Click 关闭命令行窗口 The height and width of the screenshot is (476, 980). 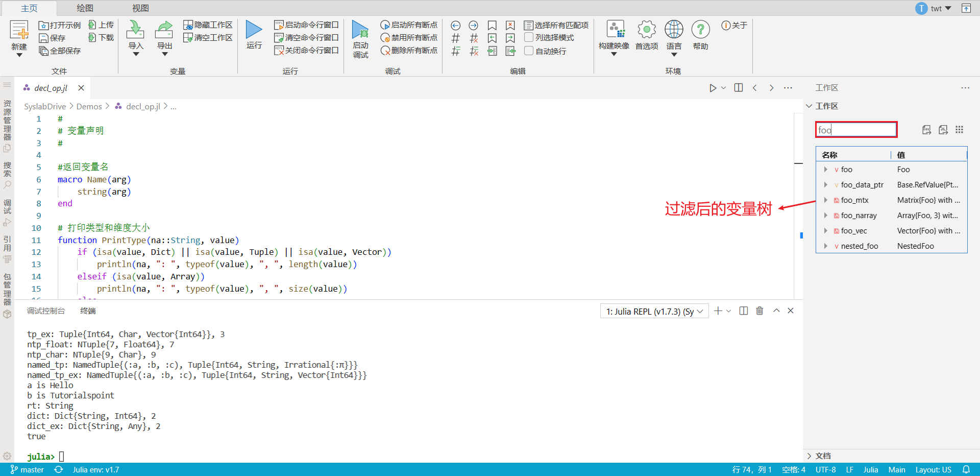pyautogui.click(x=306, y=50)
